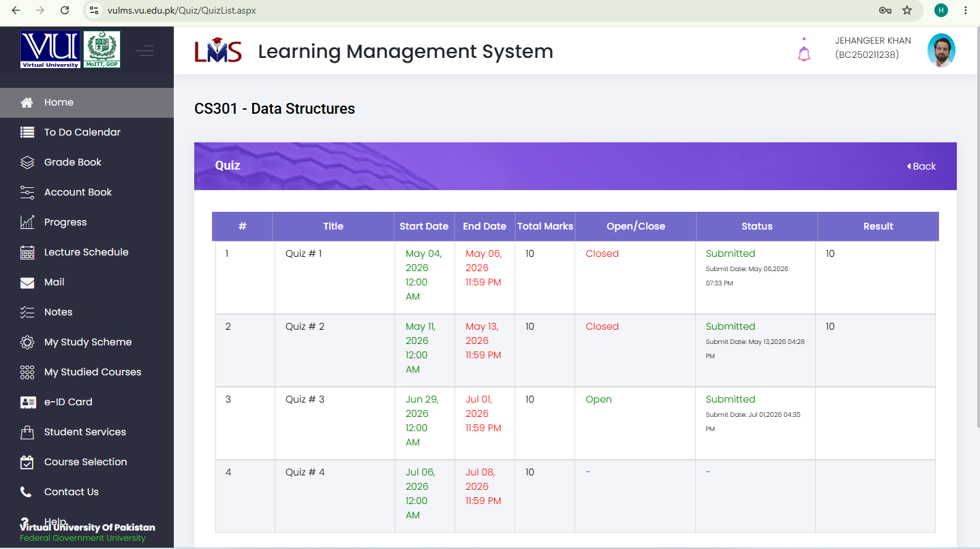Click the Back link in Quiz header

(x=921, y=166)
